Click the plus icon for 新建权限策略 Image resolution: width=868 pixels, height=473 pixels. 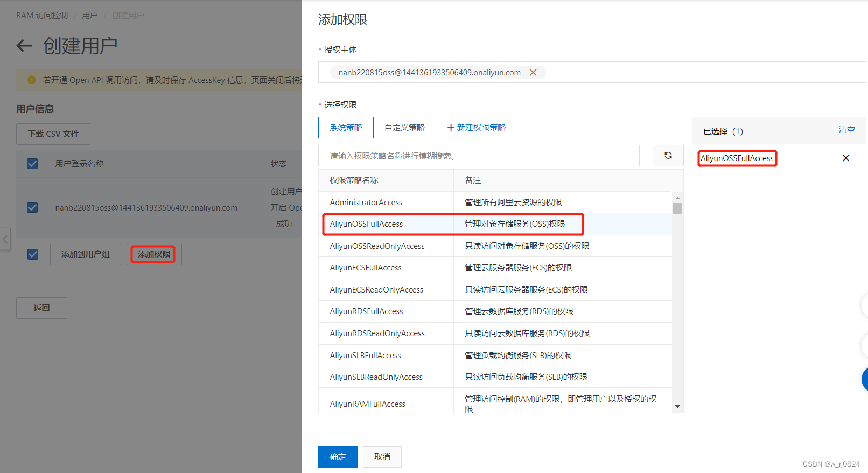[451, 128]
